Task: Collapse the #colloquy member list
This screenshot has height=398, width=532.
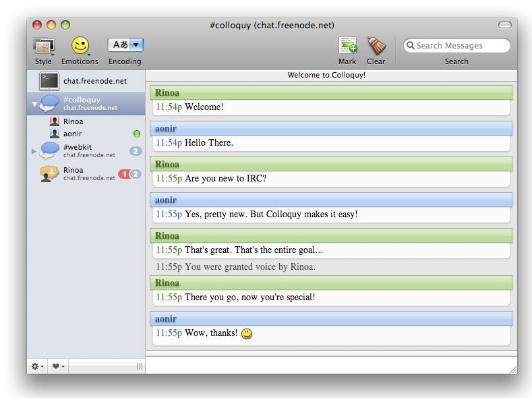Action: [x=34, y=104]
